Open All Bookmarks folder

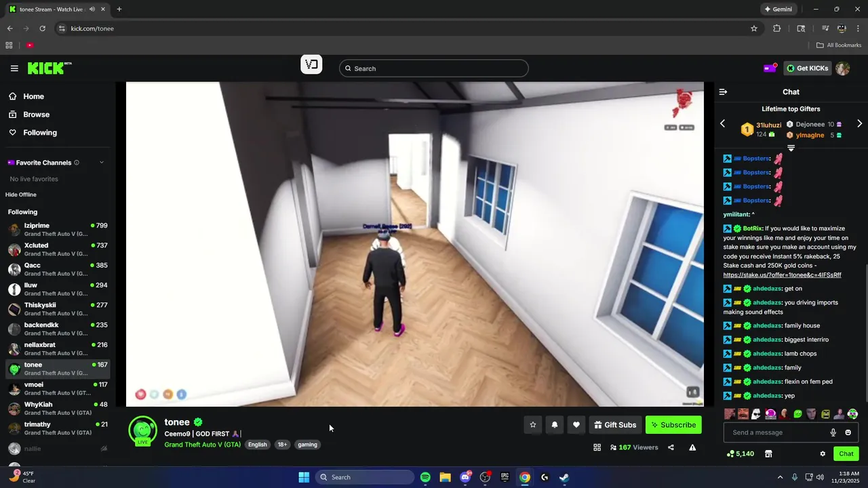839,45
